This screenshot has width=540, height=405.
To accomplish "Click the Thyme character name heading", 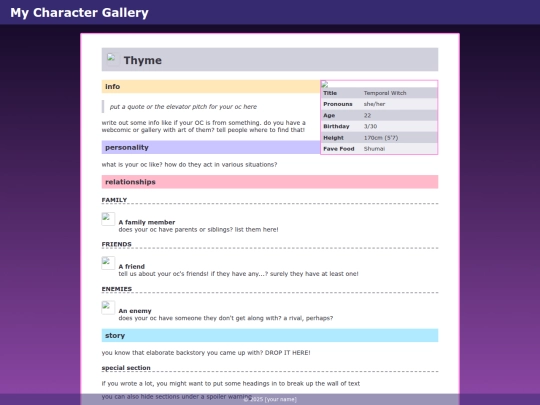I will tap(143, 60).
